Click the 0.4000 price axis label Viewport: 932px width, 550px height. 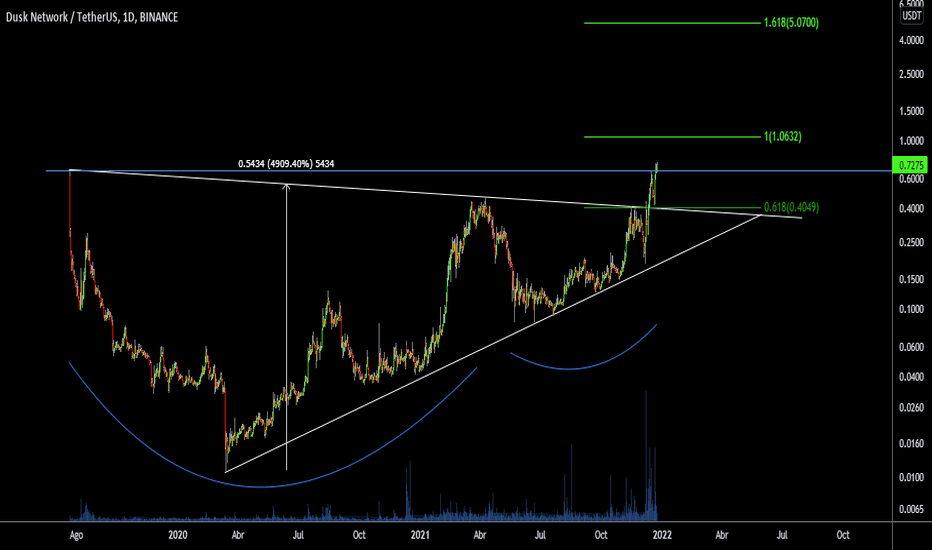click(x=911, y=209)
